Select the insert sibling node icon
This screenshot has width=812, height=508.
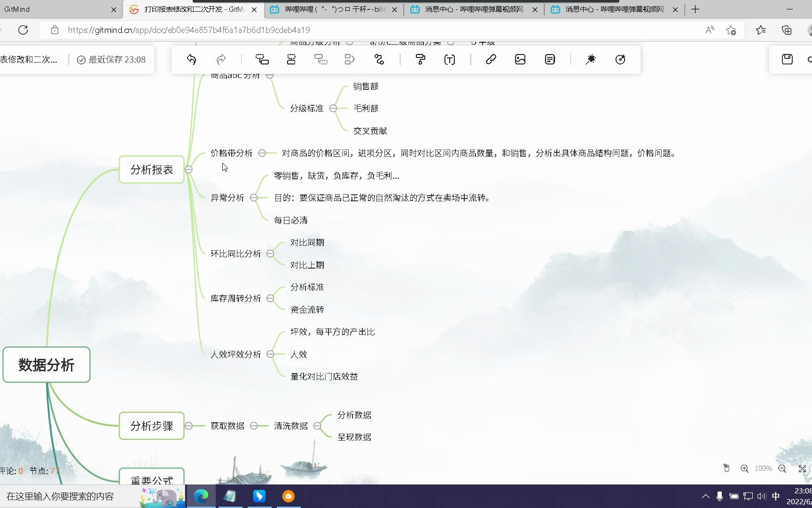(x=262, y=59)
